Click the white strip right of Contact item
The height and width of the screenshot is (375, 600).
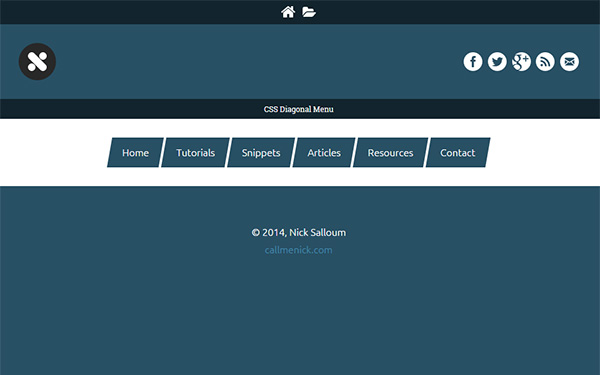[545, 152]
